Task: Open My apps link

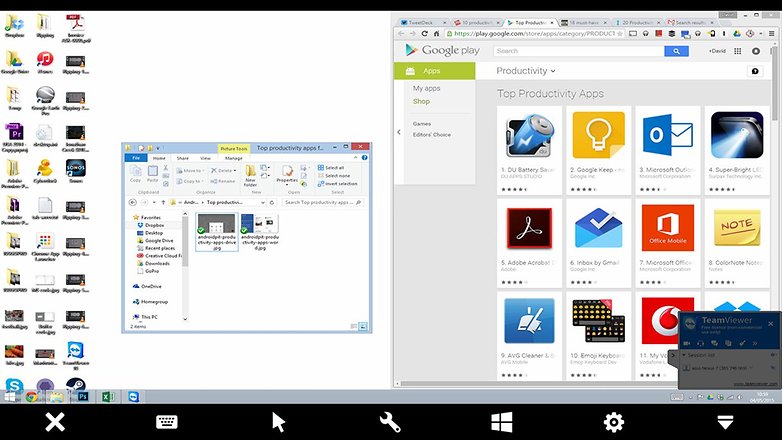Action: [x=426, y=88]
